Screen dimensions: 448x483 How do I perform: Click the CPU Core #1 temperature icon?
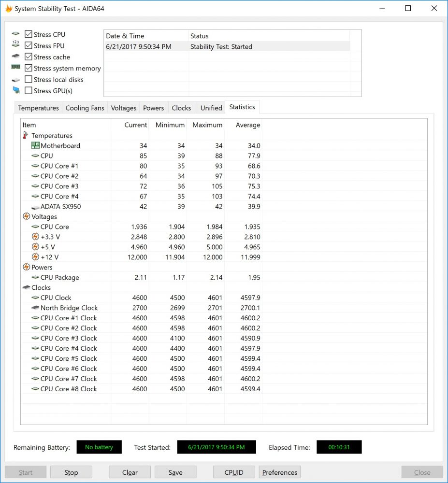35,166
